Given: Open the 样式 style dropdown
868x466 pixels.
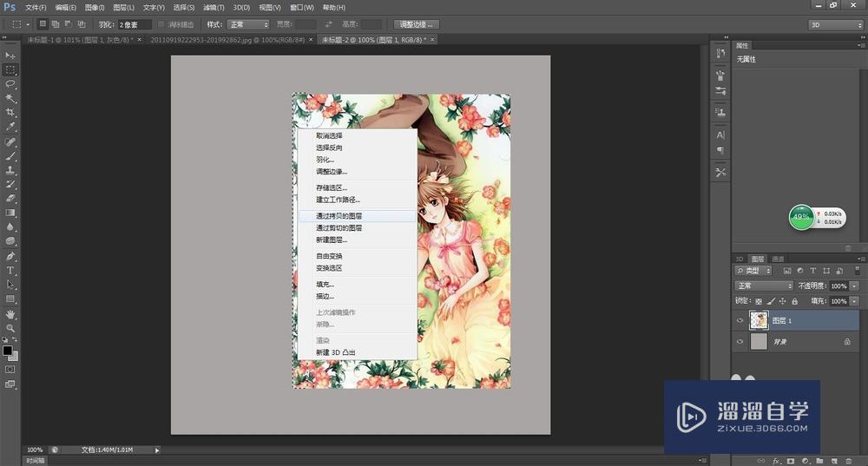Looking at the screenshot, I should pos(248,24).
